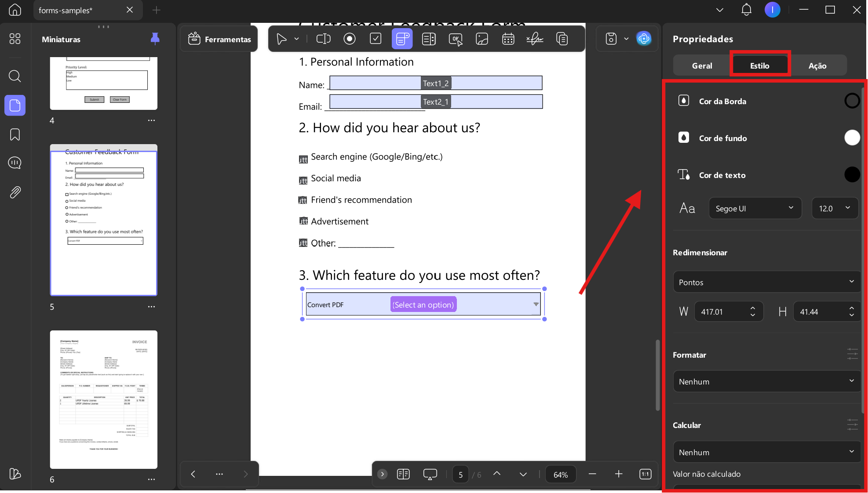Viewport: 868px width, 493px height.
Task: Open the Cor de texto color swatch
Action: coord(852,175)
